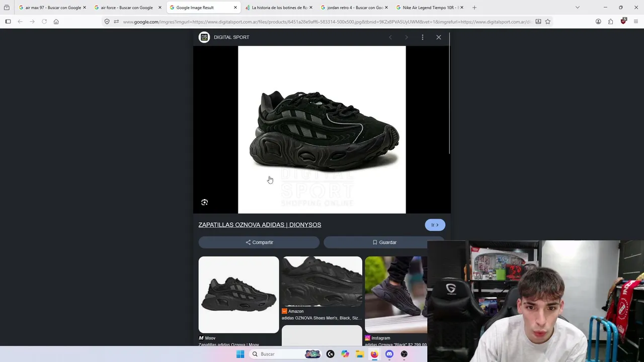Go to the previous image in the preview
The image size is (644, 362).
[x=390, y=37]
